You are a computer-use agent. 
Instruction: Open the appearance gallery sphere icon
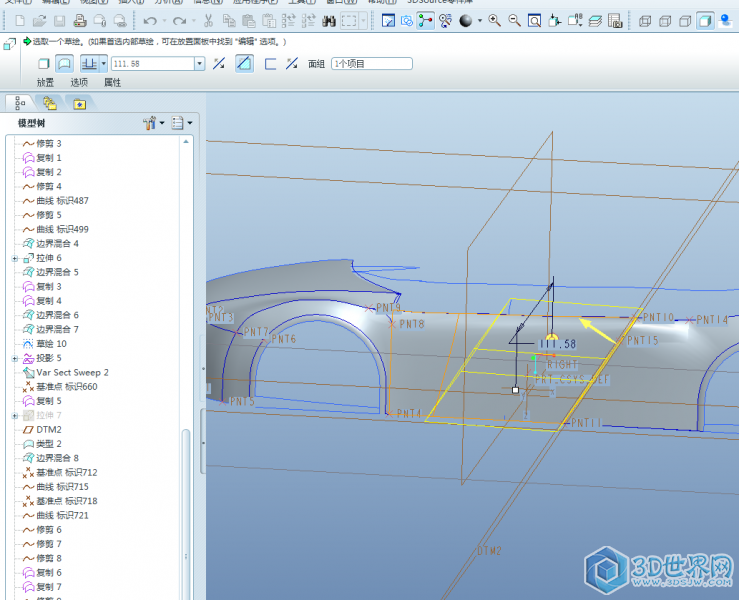(466, 21)
